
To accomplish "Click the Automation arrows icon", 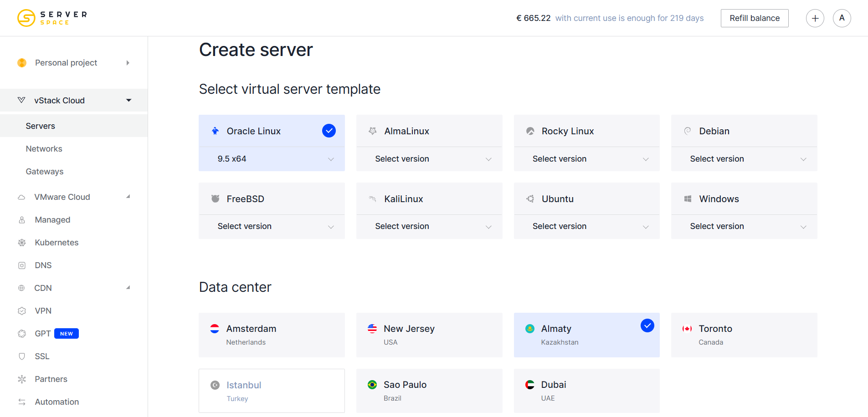I will [22, 402].
